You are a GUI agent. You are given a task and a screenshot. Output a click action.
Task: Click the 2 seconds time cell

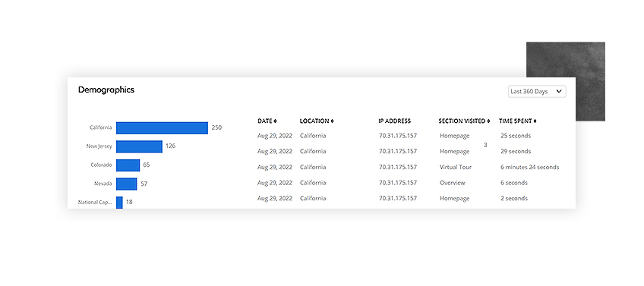514,199
